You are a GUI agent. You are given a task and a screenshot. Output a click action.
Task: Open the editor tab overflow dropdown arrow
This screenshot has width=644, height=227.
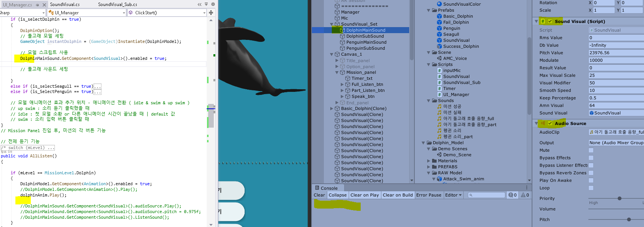coord(206,4)
